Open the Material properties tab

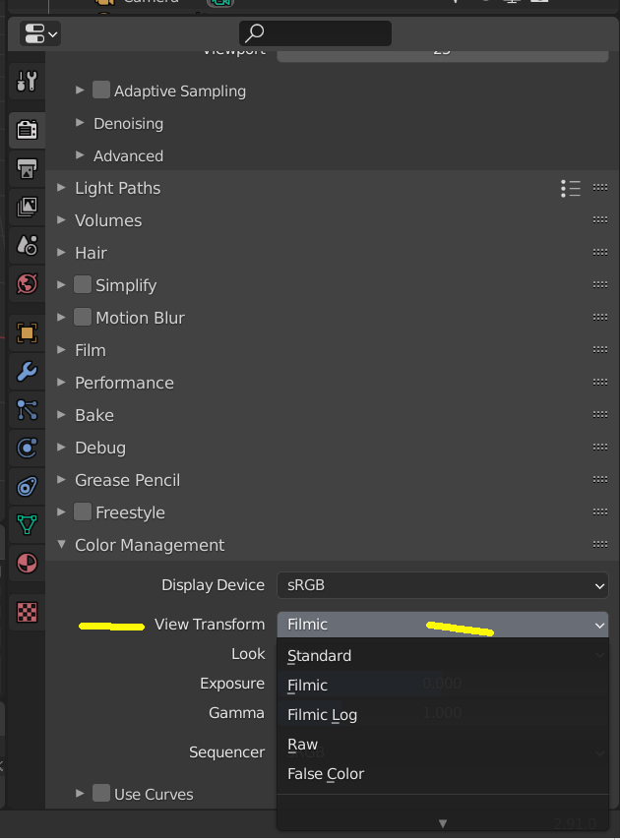coord(27,565)
